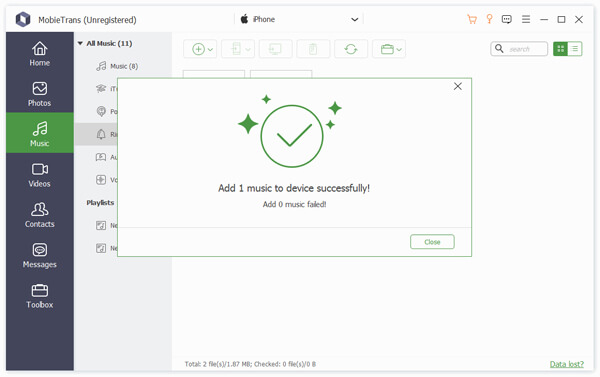
Task: Switch to list view
Action: pos(575,49)
